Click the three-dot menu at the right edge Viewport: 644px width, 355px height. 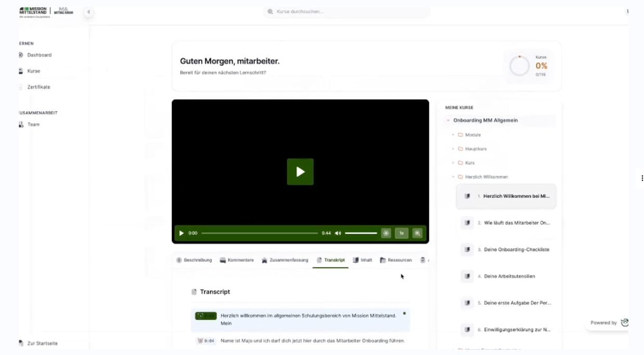pyautogui.click(x=642, y=178)
